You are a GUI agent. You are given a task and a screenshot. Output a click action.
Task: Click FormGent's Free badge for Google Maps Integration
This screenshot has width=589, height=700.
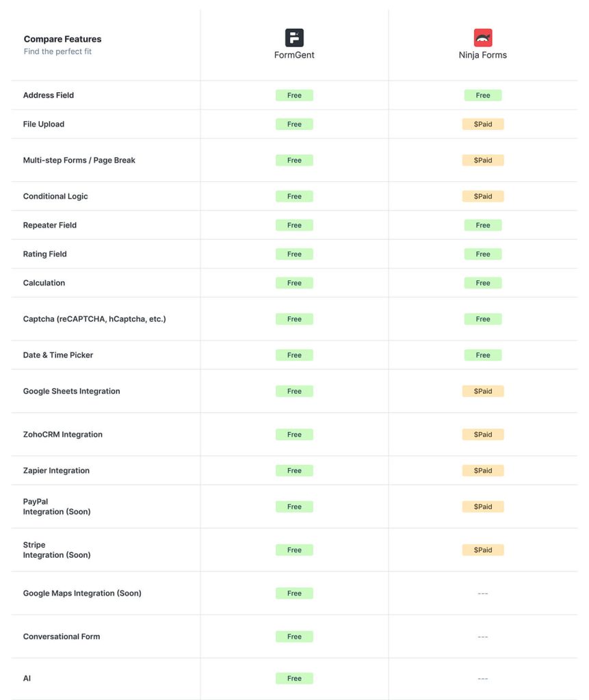[294, 593]
